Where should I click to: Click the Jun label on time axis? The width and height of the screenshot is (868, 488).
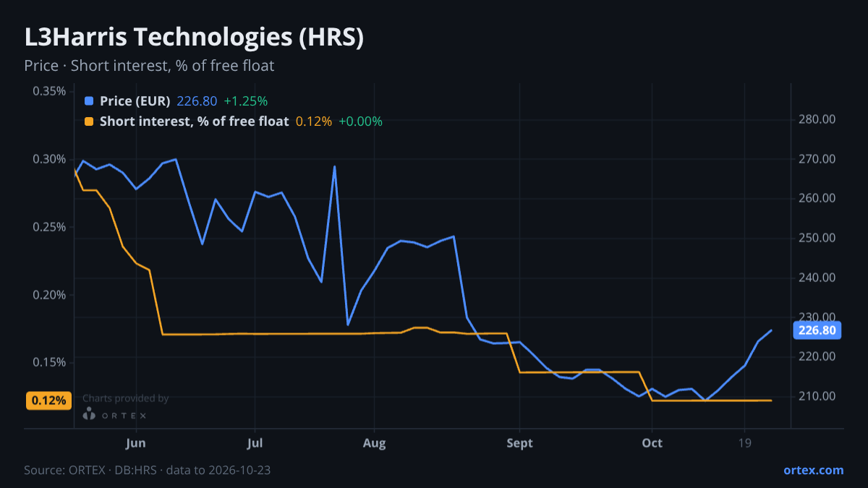pos(136,443)
